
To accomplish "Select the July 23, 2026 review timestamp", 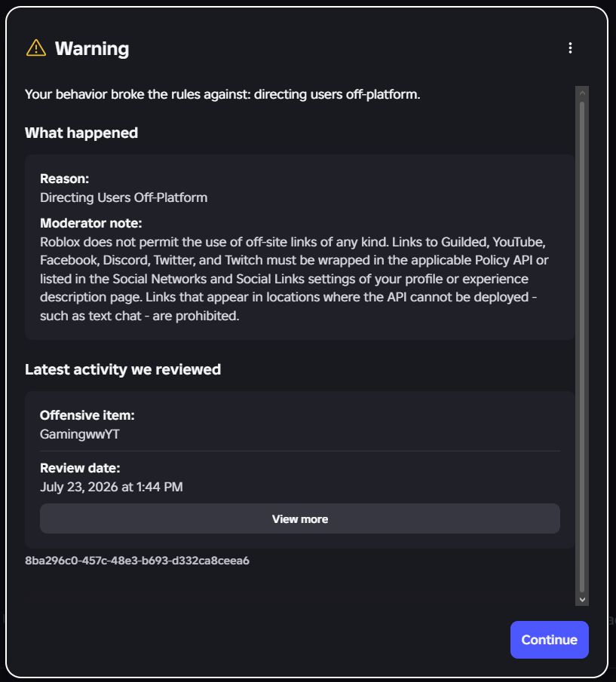I will 112,487.
